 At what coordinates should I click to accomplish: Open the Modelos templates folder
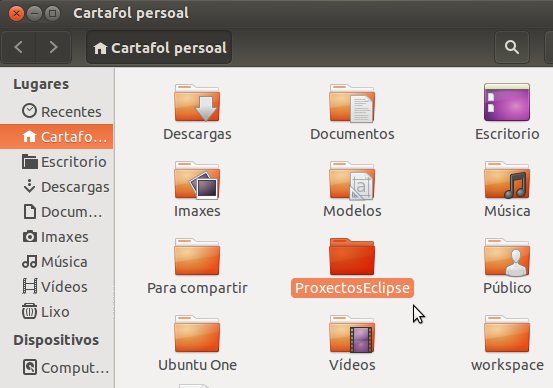(352, 180)
